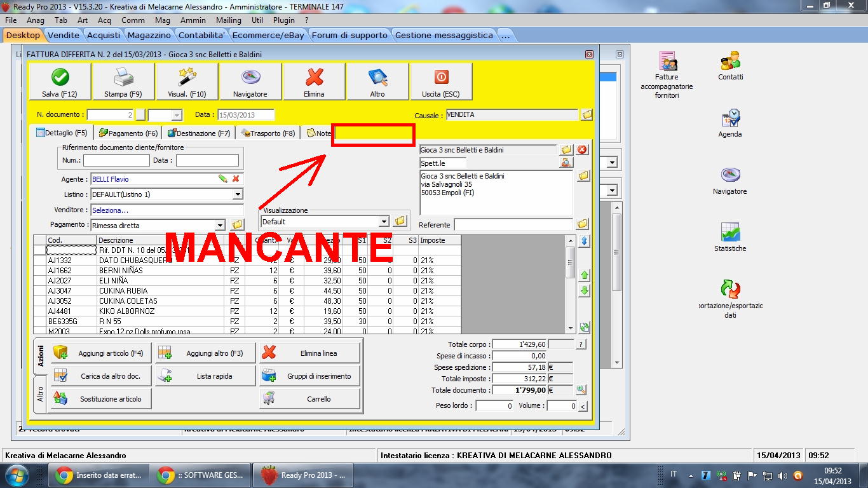The width and height of the screenshot is (868, 488).
Task: Click the < button next to Volume
Action: (x=583, y=406)
